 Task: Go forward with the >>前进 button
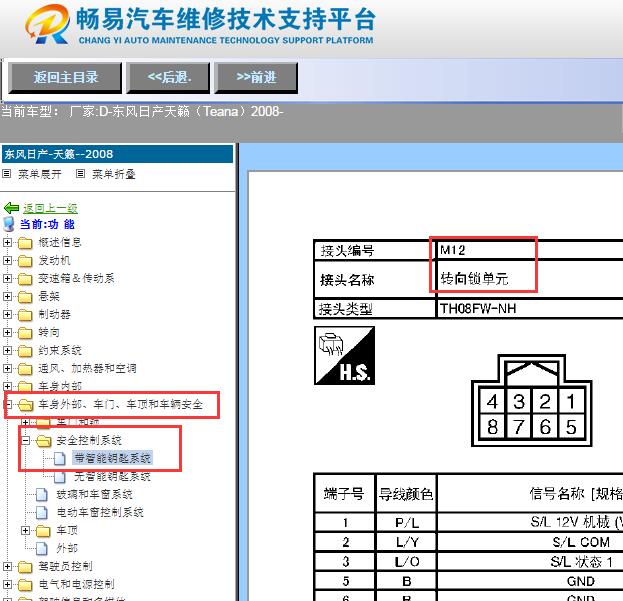point(256,77)
